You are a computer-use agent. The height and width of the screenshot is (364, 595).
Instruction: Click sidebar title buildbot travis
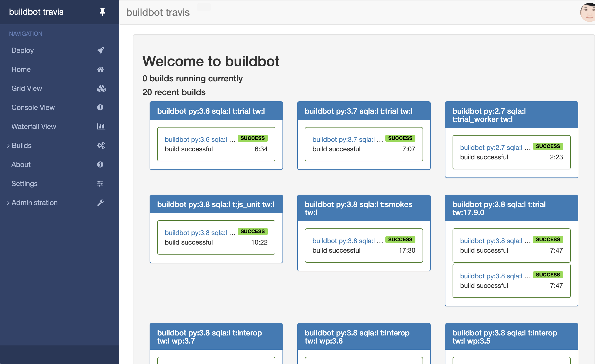click(x=36, y=12)
